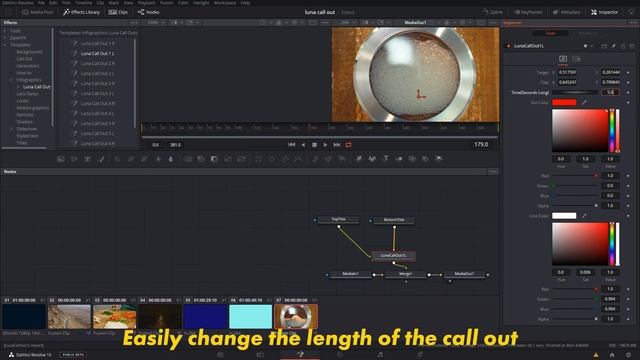This screenshot has height=360, width=640.
Task: Add Background tool from toolbar
Action: pyautogui.click(x=61, y=159)
